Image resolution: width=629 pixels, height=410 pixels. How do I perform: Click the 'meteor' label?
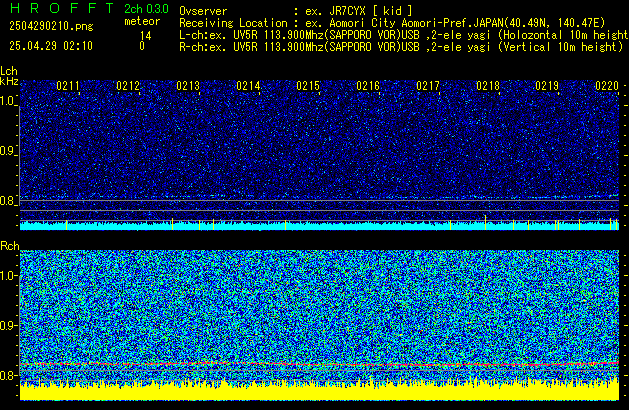click(142, 21)
